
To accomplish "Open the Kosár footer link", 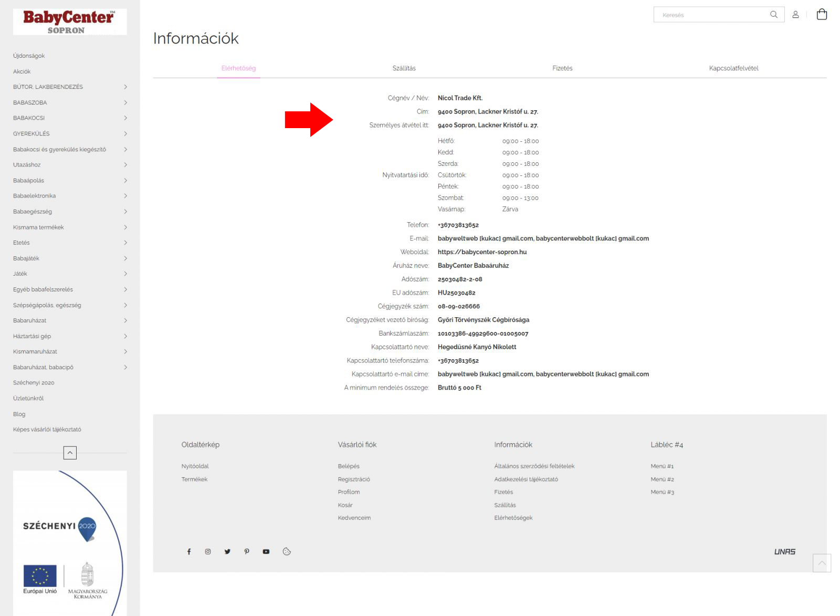I will click(345, 505).
